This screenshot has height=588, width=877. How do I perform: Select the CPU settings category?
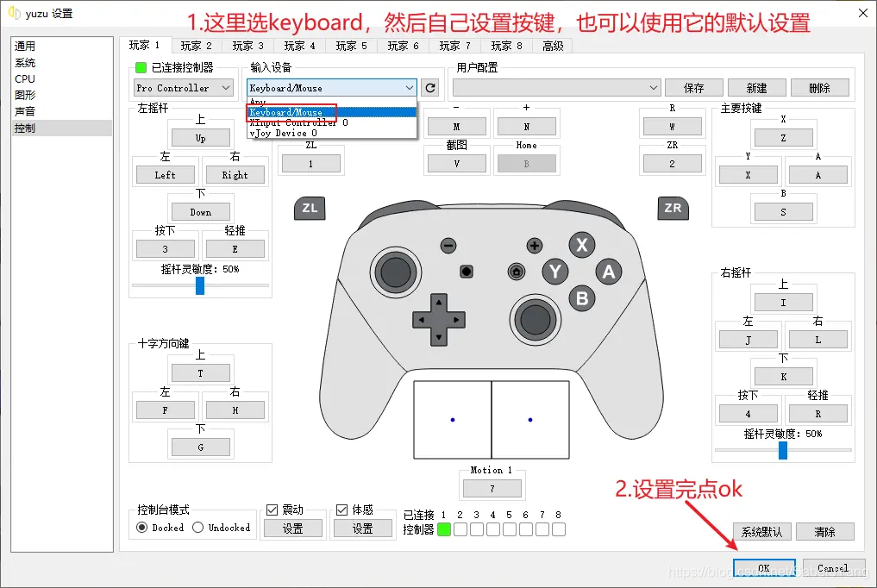tap(61, 78)
